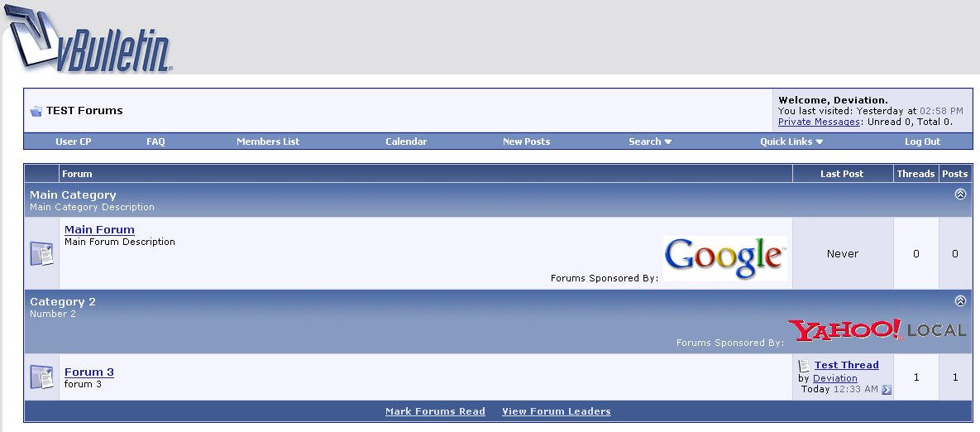Click the post icon beside Test Thread
The image size is (980, 432).
[804, 365]
